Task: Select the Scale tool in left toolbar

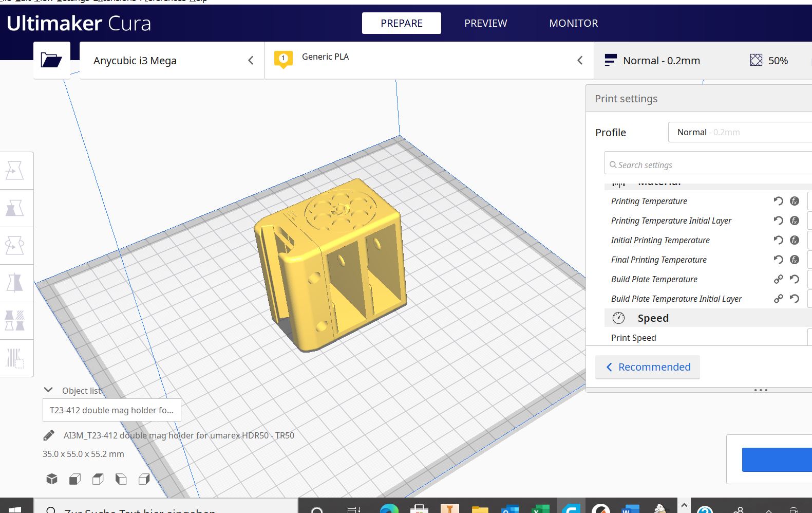Action: click(x=15, y=208)
